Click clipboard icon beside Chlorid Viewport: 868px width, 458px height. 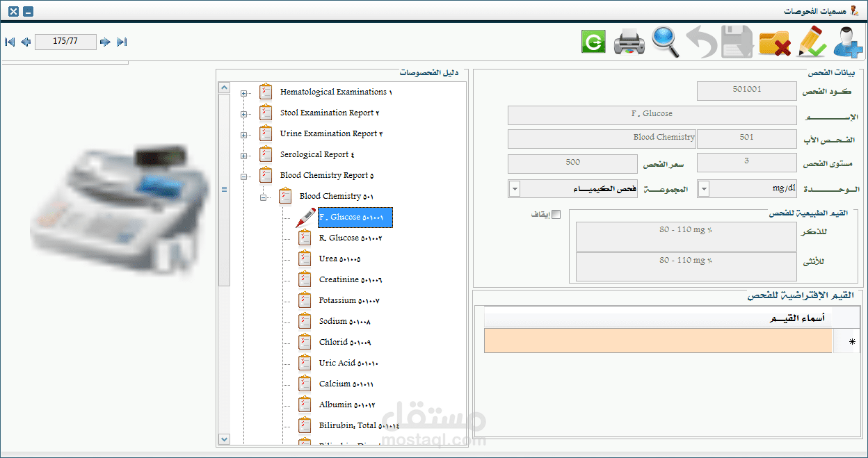(305, 342)
